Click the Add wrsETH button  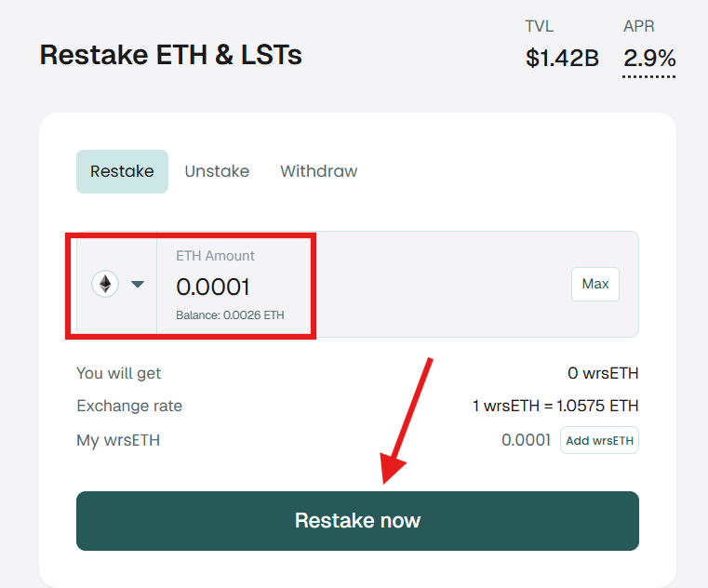click(x=599, y=440)
